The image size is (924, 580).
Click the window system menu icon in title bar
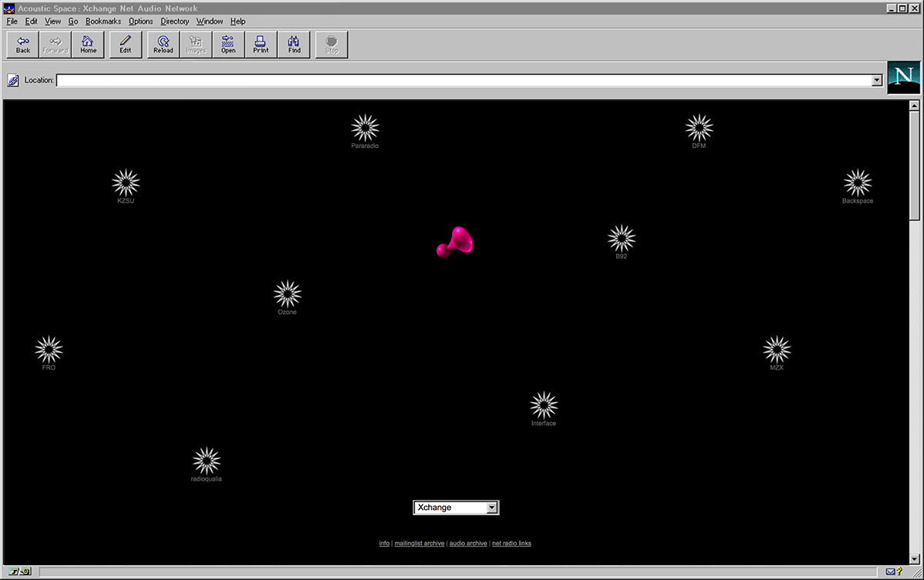pyautogui.click(x=10, y=8)
